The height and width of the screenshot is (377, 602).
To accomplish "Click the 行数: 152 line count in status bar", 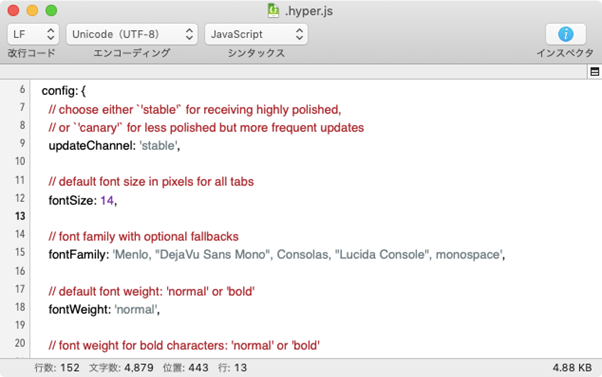I will click(57, 368).
